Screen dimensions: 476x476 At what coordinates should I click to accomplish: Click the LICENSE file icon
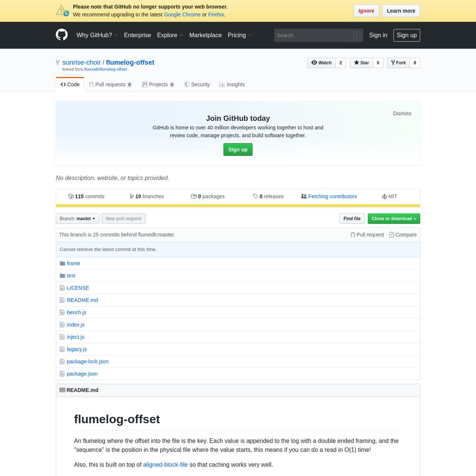pos(62,288)
